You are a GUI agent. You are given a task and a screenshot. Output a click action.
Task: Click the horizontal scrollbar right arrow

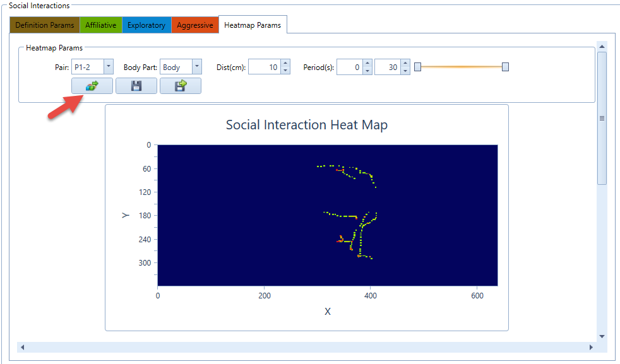click(591, 347)
